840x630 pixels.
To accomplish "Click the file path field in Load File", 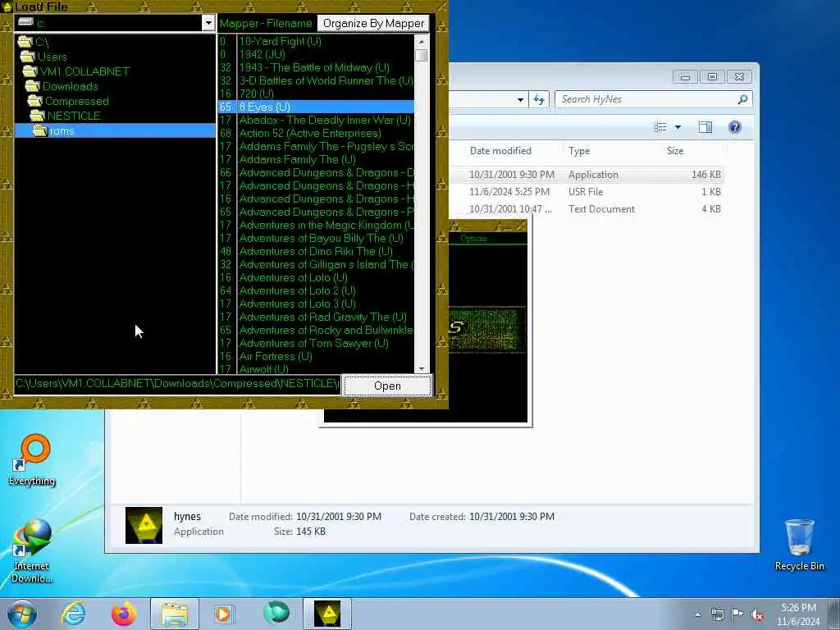I will tap(177, 384).
